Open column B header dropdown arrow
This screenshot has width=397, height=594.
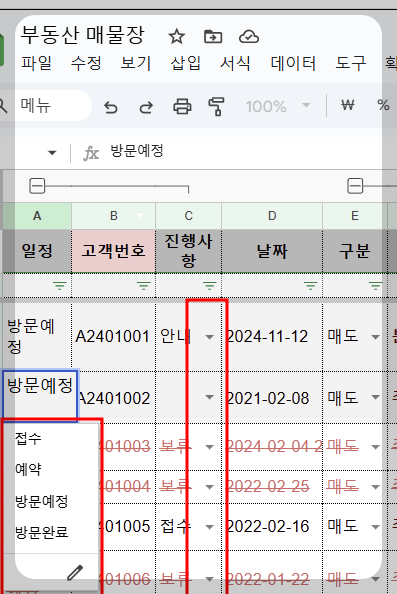click(x=139, y=216)
